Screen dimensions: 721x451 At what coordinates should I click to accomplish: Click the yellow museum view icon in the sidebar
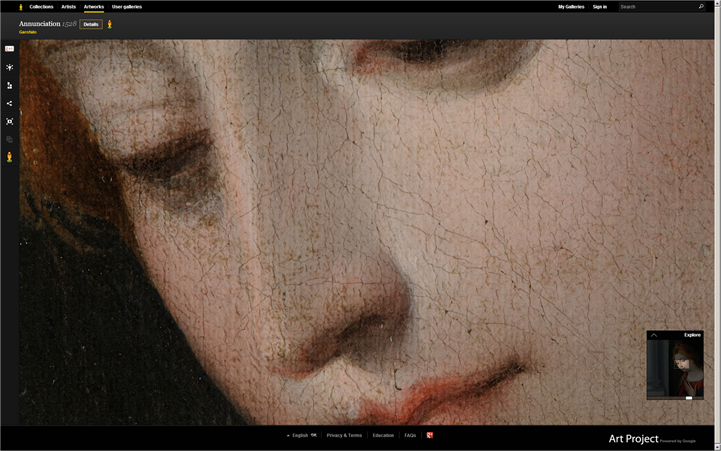coord(9,157)
